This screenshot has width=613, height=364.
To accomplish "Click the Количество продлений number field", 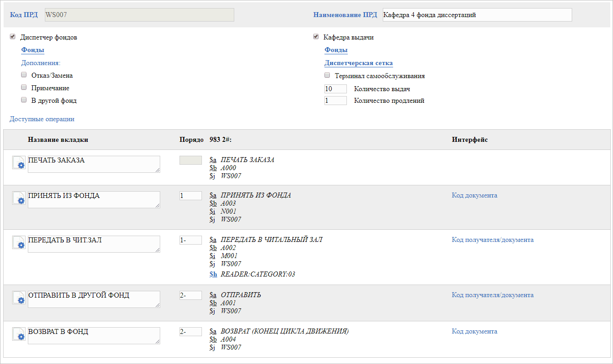I will (x=335, y=101).
